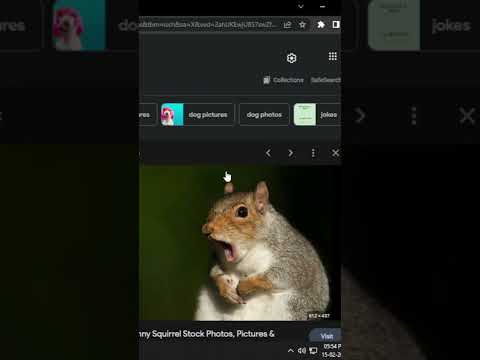Screen dimensions: 480x360
Task: Show hidden system tray icons
Action: tap(291, 351)
